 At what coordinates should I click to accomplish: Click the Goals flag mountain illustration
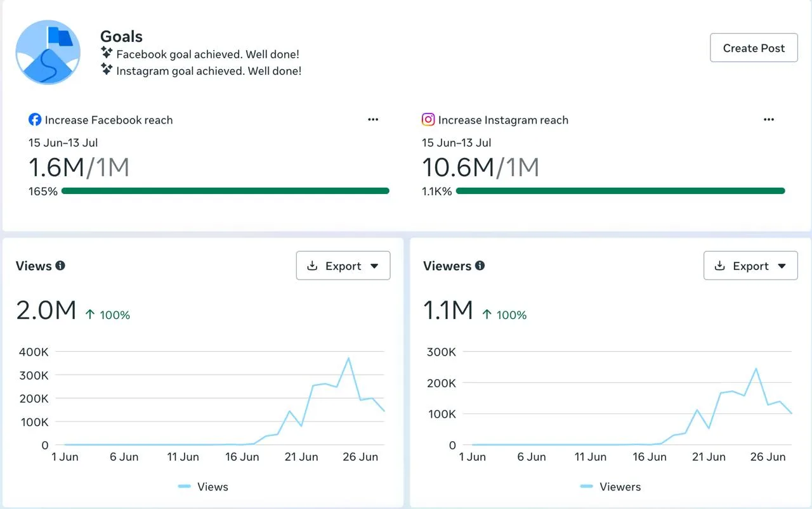[48, 53]
